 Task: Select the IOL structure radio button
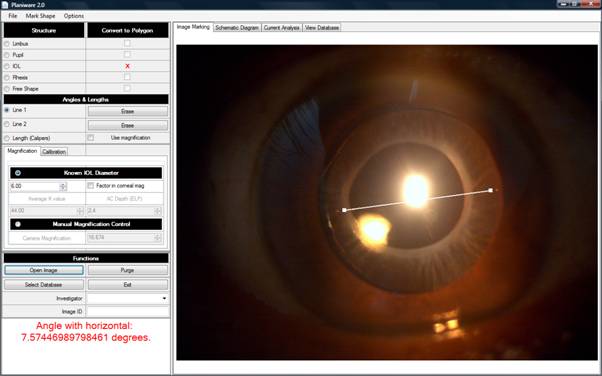click(7, 66)
